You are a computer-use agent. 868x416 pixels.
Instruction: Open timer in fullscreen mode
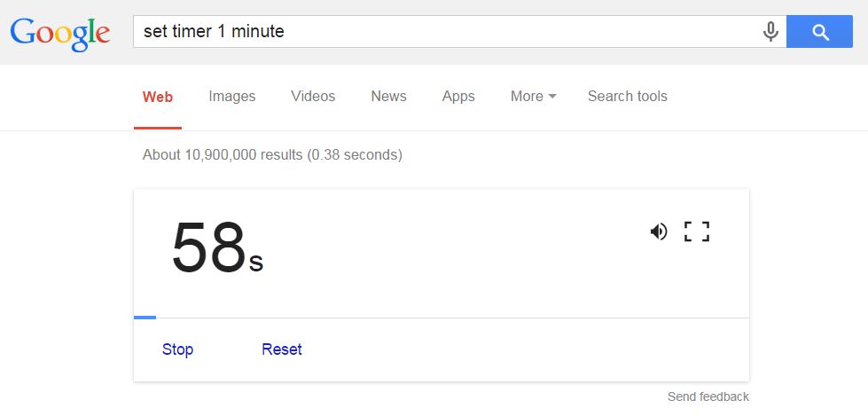697,232
